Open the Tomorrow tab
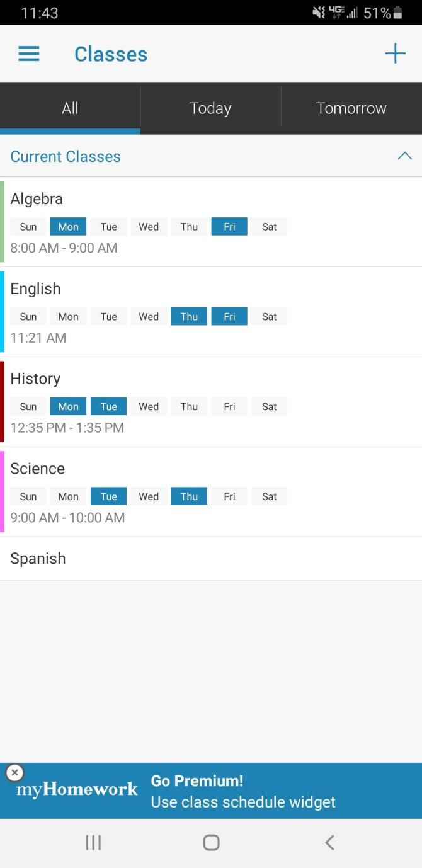 tap(351, 108)
